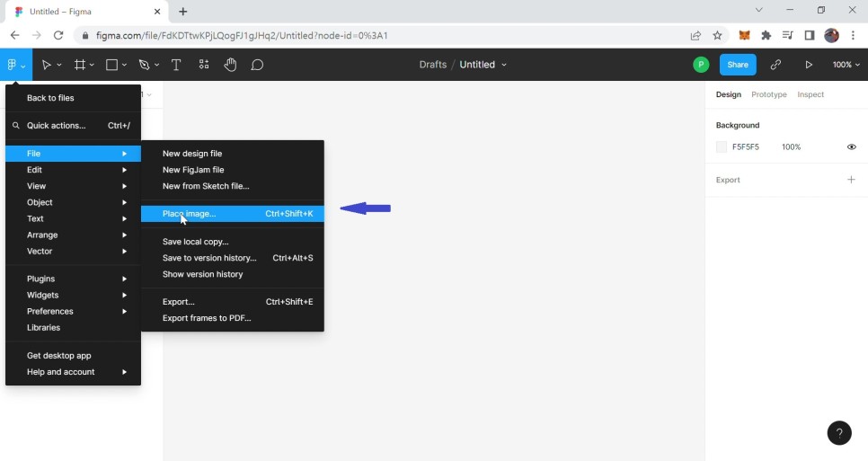Switch to the Prototype tab
The width and height of the screenshot is (868, 461).
[769, 94]
